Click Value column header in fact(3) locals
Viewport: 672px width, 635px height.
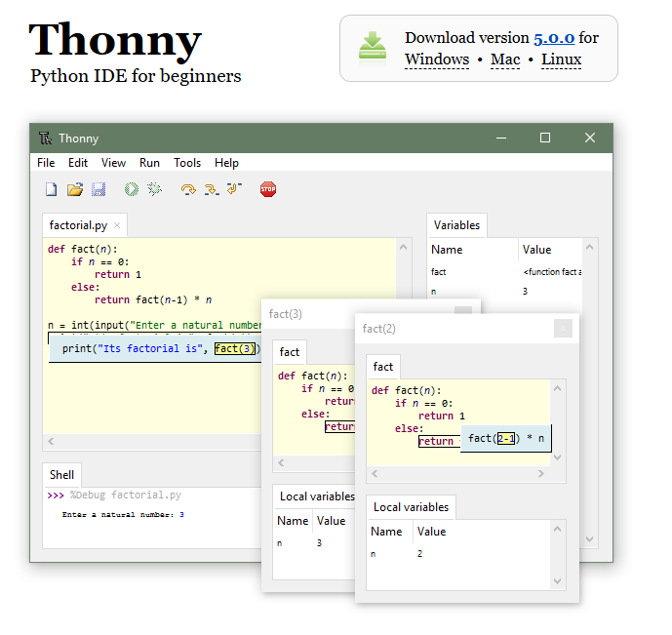pyautogui.click(x=334, y=521)
